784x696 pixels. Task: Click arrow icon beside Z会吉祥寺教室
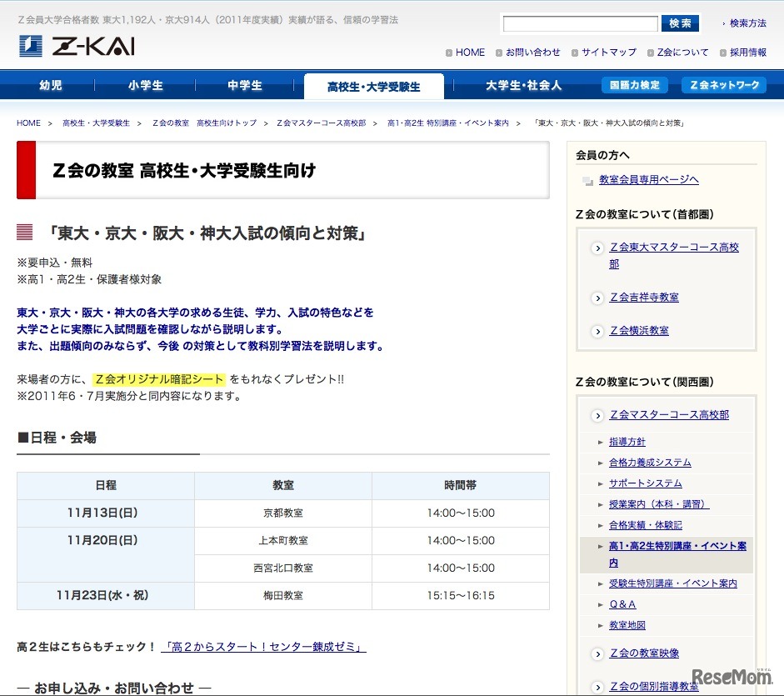point(597,298)
